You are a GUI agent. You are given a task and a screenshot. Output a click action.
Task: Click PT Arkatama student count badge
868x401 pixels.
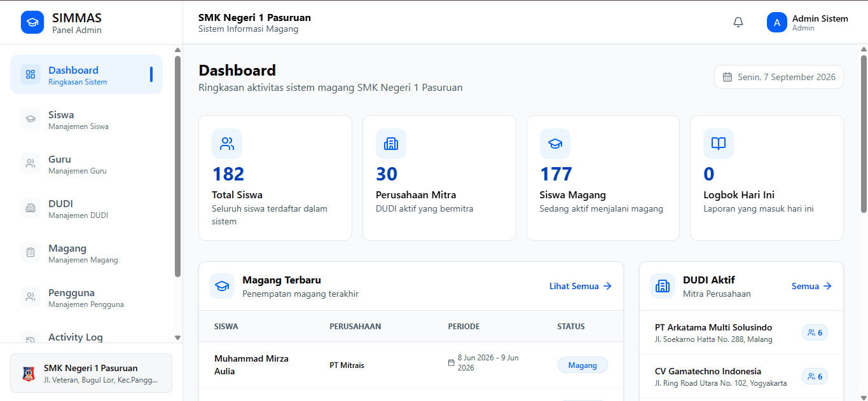click(815, 332)
